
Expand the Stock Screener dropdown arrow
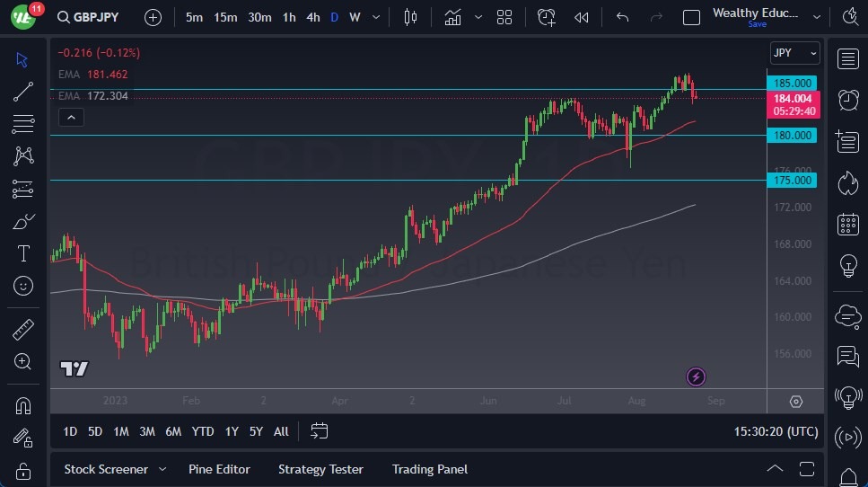(x=162, y=469)
